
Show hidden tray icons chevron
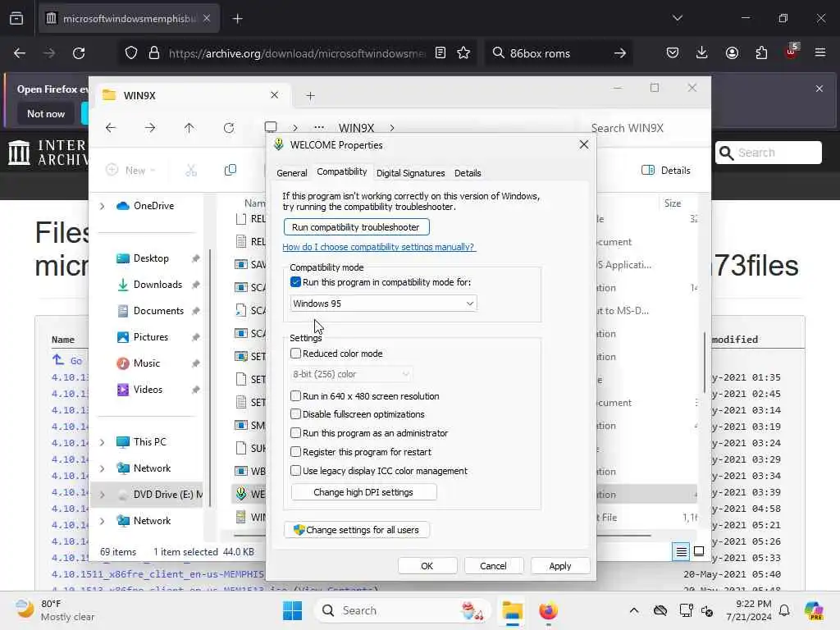634,610
